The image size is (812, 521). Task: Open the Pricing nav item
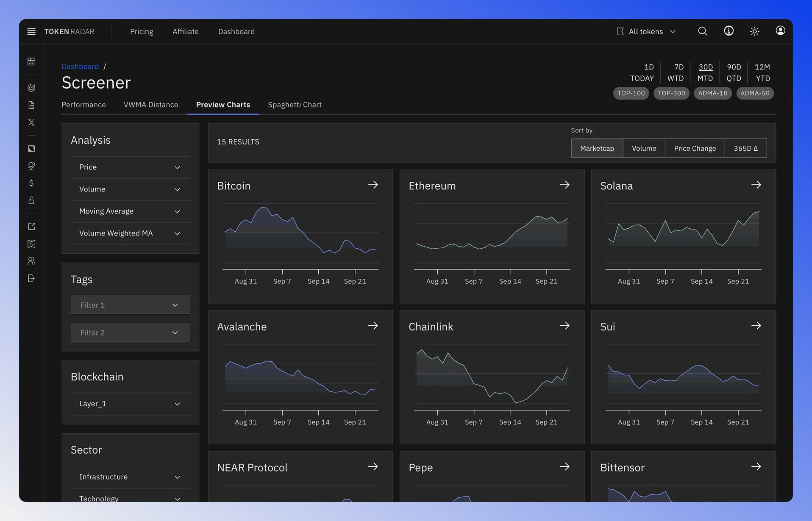[142, 31]
